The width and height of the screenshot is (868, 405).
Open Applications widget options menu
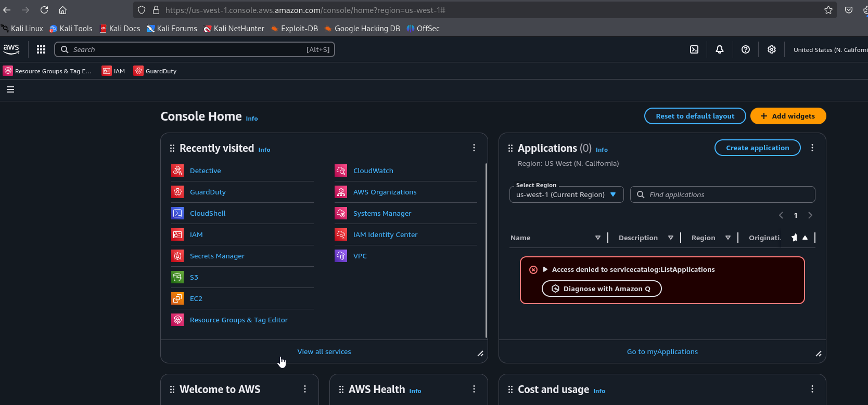[812, 148]
